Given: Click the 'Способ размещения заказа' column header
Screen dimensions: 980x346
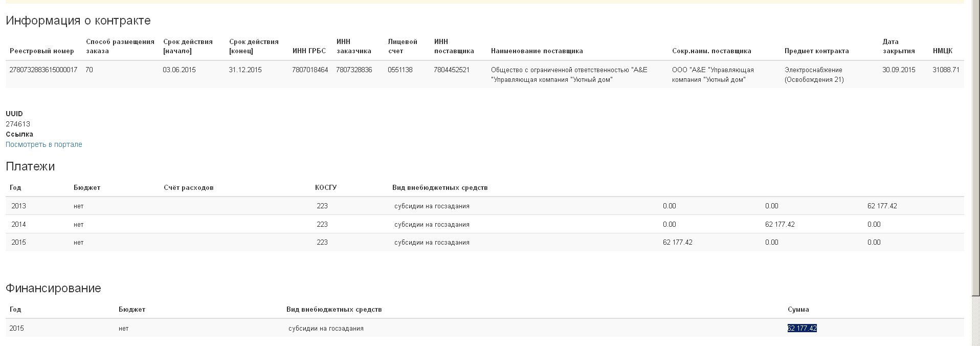Looking at the screenshot, I should (x=120, y=46).
